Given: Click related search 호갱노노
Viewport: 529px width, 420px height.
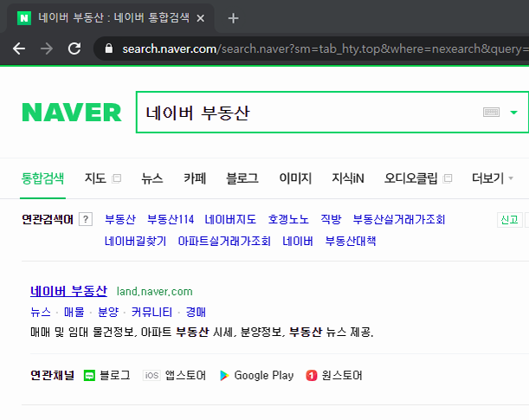Looking at the screenshot, I should 288,219.
